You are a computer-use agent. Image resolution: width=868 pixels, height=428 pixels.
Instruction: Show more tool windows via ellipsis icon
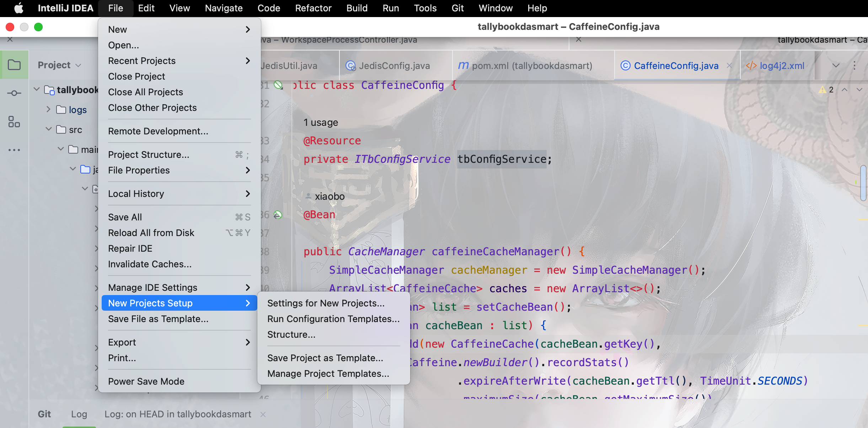[14, 150]
